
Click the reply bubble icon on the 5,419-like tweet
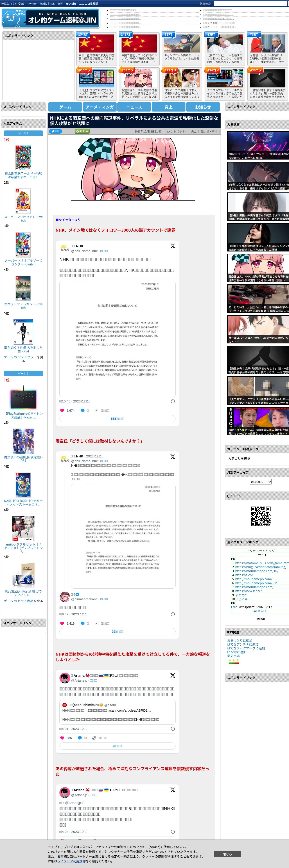[82, 623]
